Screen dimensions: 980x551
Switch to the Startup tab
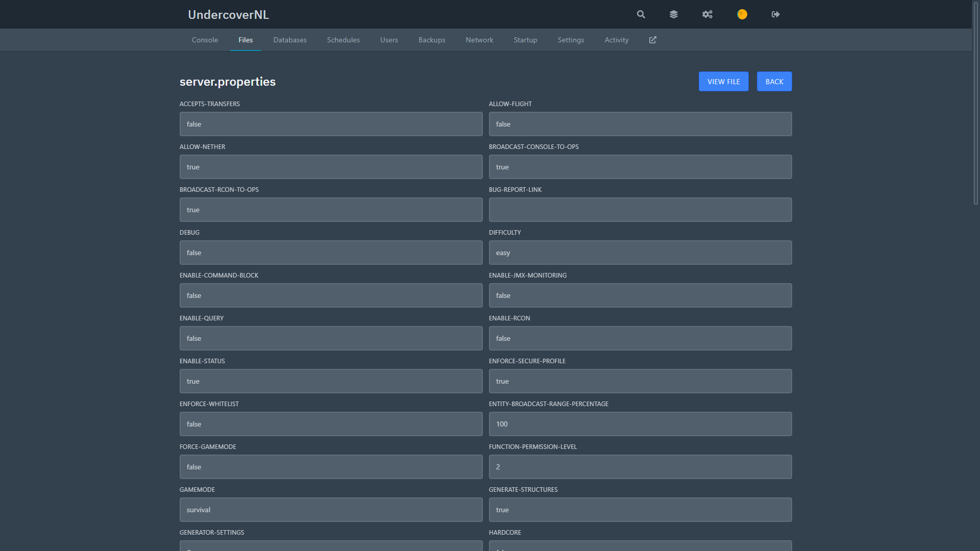pos(525,39)
